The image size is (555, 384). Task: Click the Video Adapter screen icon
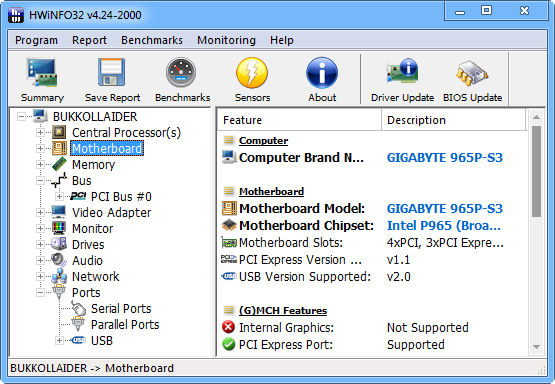tap(58, 212)
